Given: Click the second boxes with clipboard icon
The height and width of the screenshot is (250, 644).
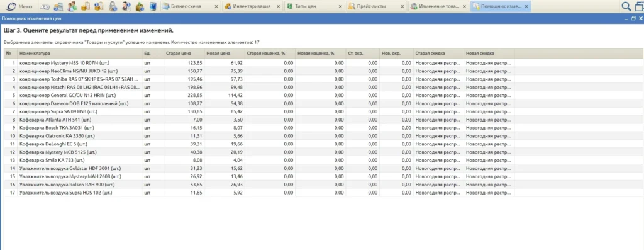Looking at the screenshot, I should 99,6.
